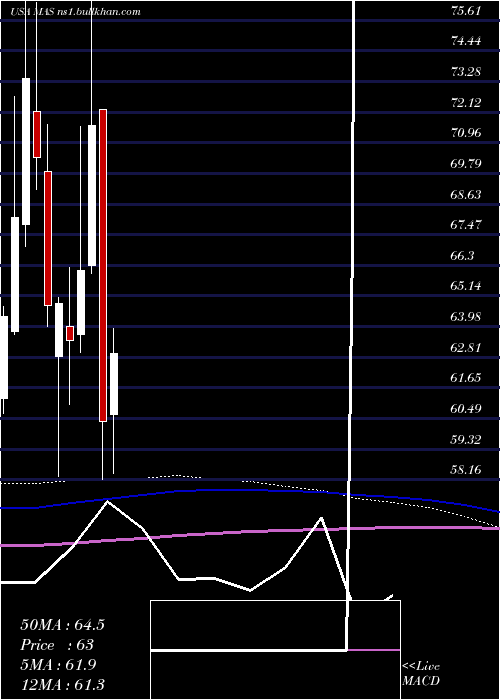Image resolution: width=500 pixels, height=700 pixels.
Task: Click the 73.28 price axis label
Action: pyautogui.click(x=466, y=71)
